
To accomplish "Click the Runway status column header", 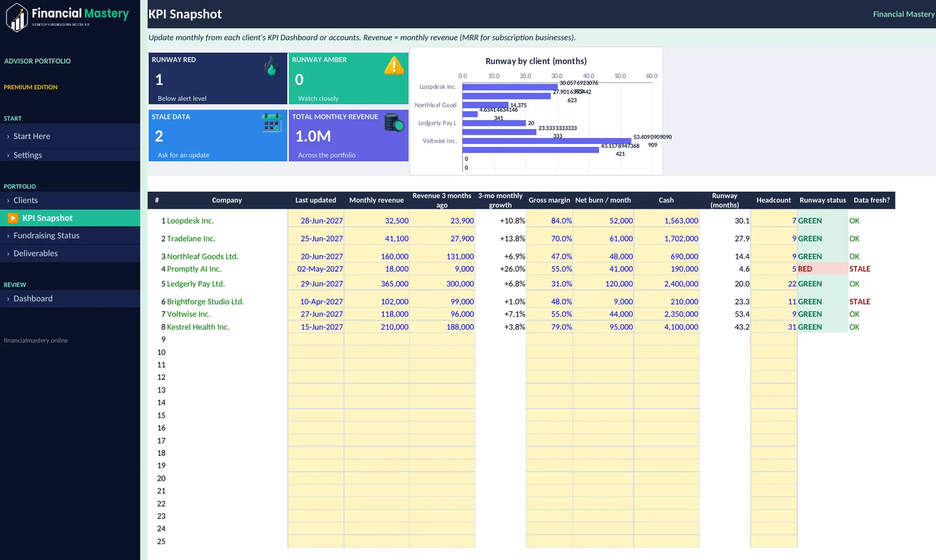I will coord(823,200).
